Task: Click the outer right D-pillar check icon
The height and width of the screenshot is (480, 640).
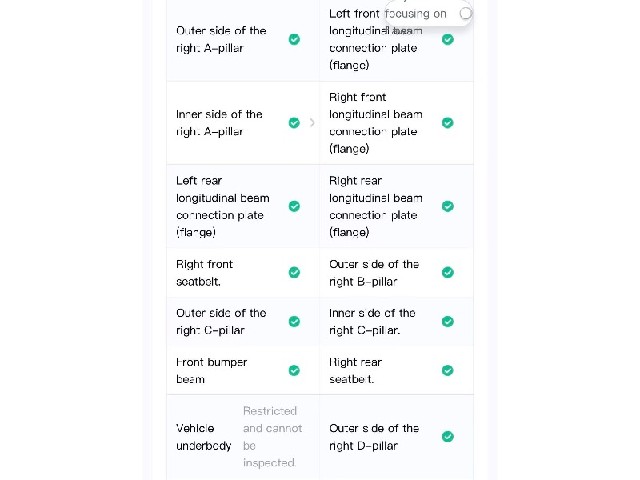Action: [x=448, y=436]
